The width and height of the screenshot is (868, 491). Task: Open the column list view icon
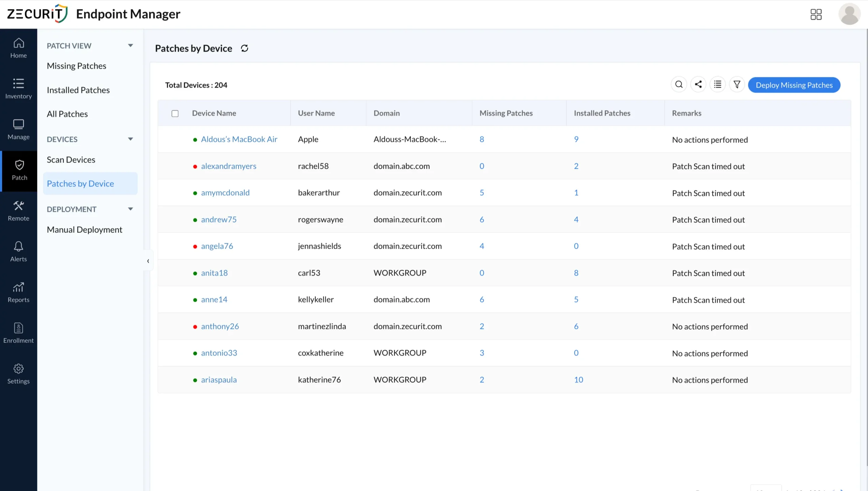pos(717,85)
